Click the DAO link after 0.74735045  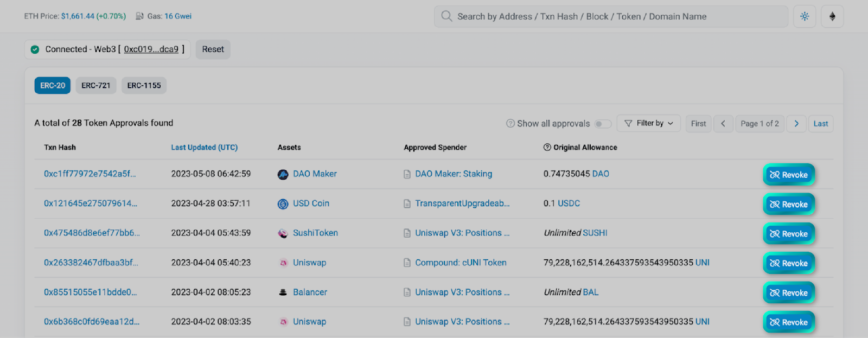coord(601,174)
